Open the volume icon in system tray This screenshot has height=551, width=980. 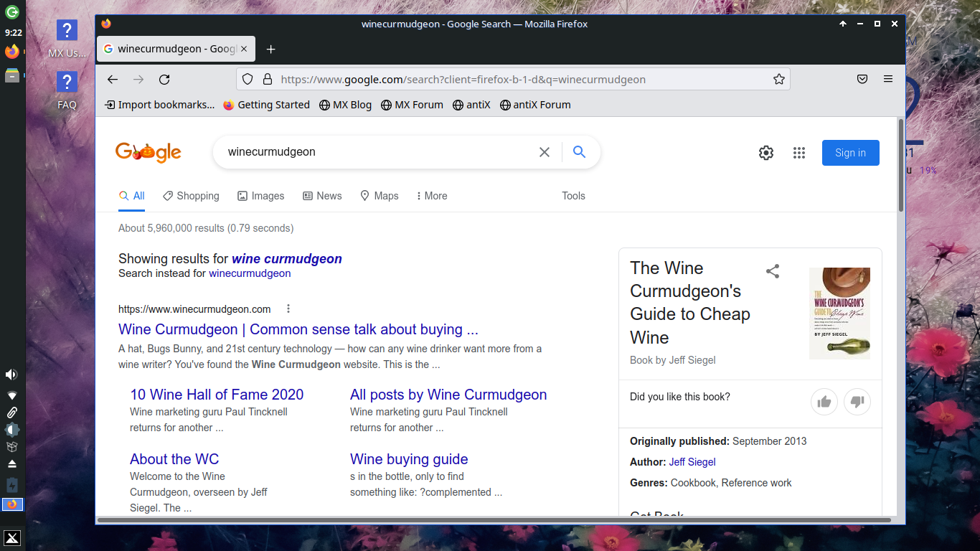[12, 375]
